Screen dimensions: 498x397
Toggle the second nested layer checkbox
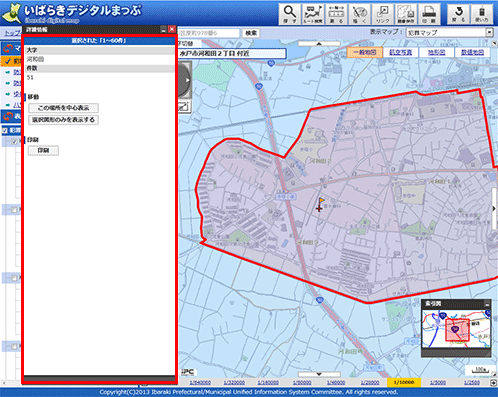tap(14, 142)
